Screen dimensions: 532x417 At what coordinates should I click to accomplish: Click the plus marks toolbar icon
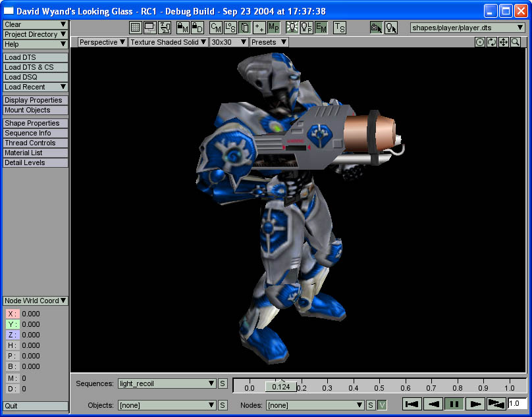259,28
